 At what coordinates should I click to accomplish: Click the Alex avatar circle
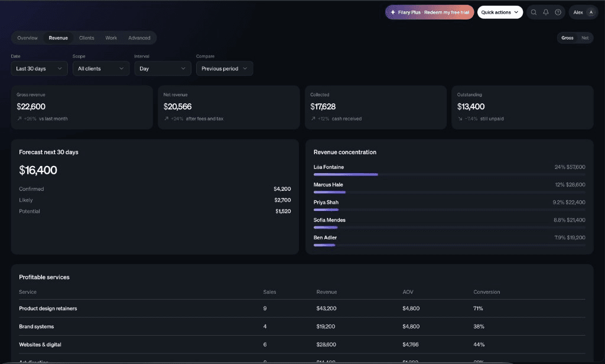coord(591,12)
